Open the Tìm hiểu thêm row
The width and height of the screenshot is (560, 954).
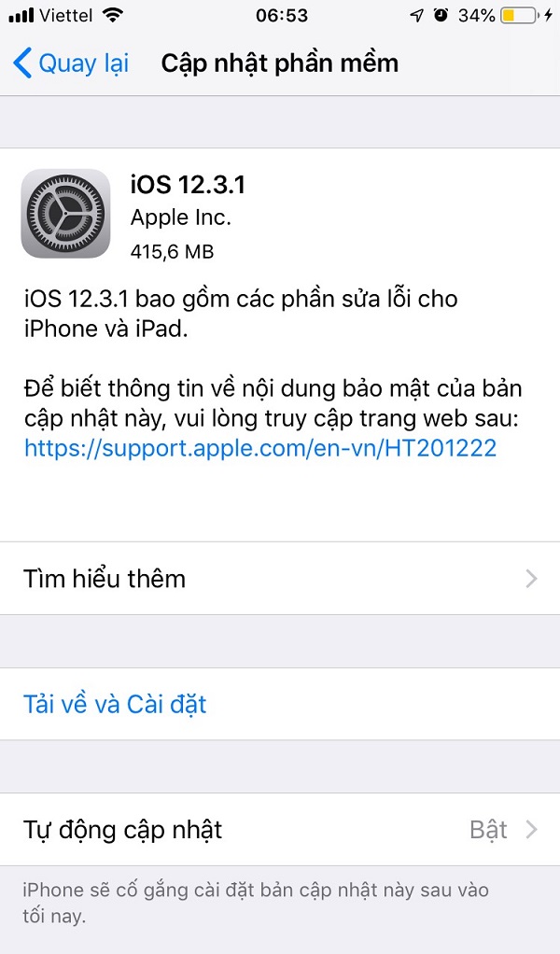(x=280, y=579)
